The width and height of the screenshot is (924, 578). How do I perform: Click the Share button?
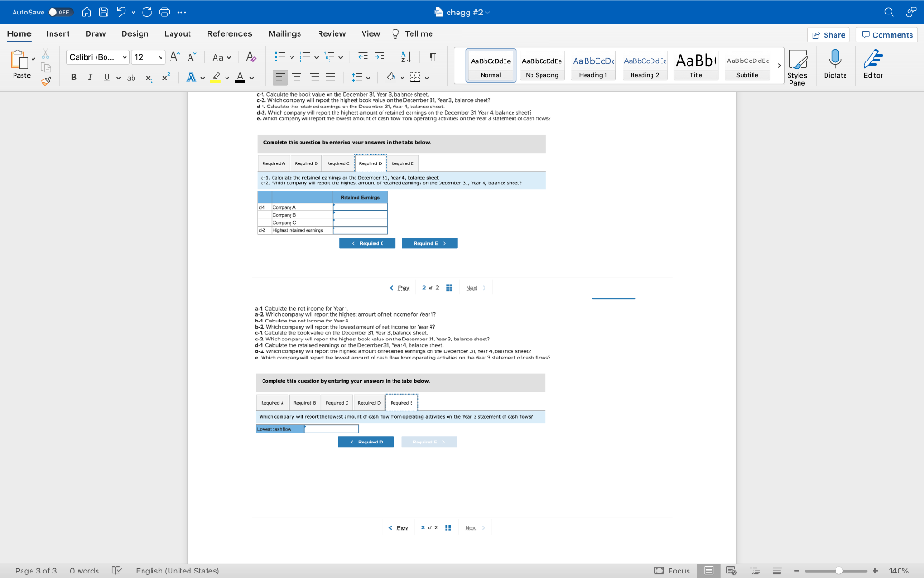(x=828, y=35)
